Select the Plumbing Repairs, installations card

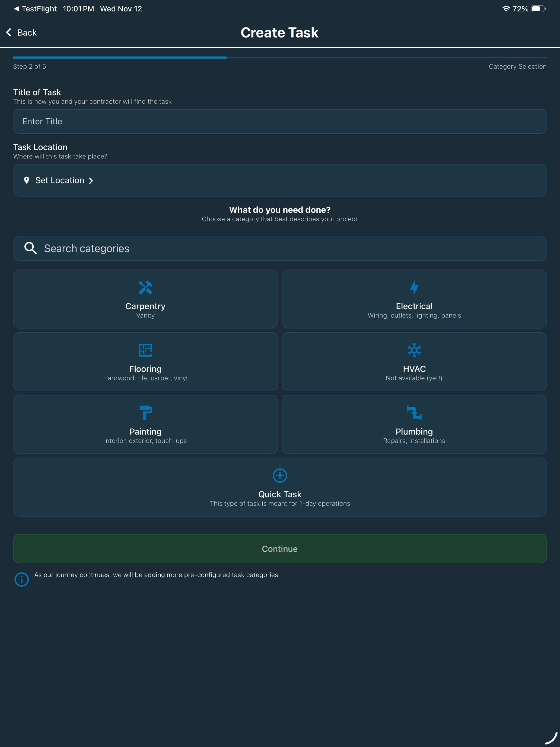414,425
